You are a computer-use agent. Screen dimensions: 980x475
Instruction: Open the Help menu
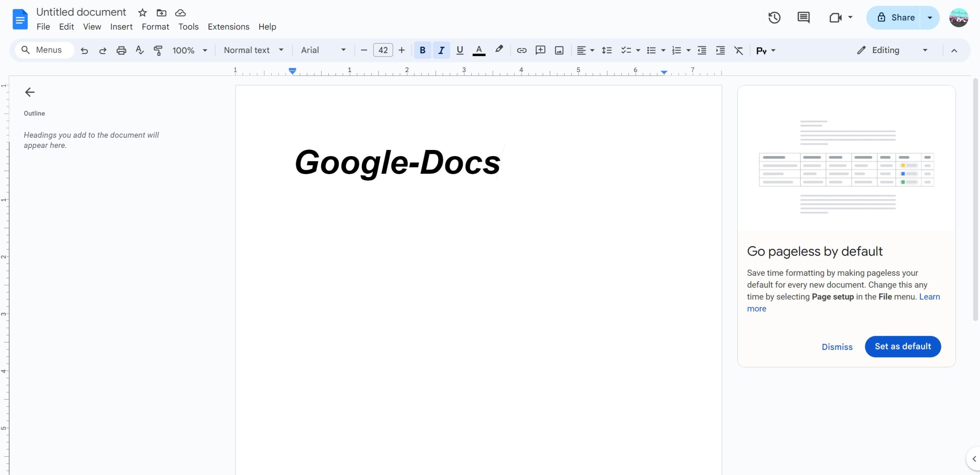click(267, 27)
